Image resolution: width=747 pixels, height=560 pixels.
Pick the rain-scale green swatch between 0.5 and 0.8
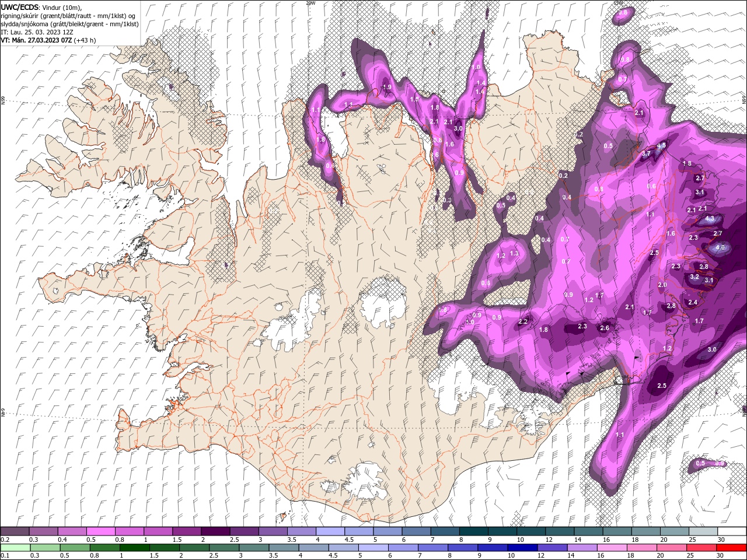tap(75, 548)
